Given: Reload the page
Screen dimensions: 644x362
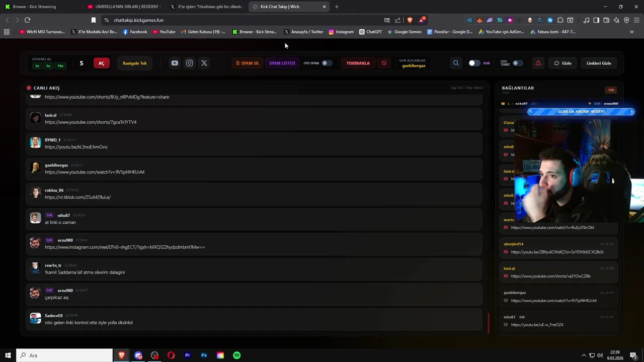Looking at the screenshot, I should [27, 20].
